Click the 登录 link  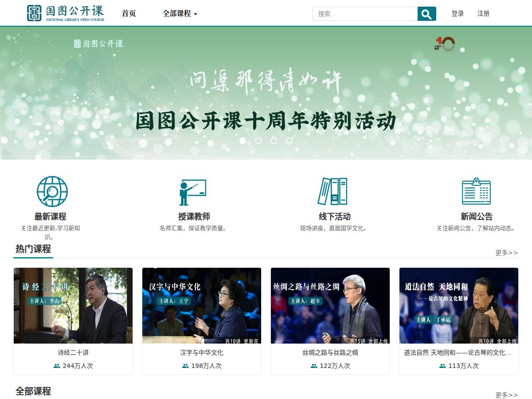[x=458, y=14]
